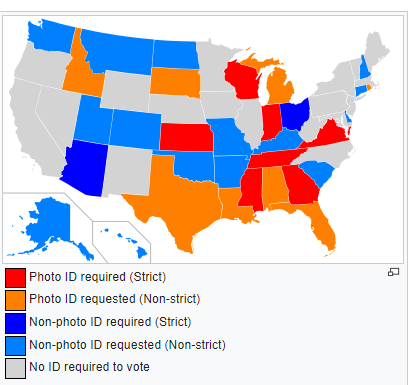Click the dark blue Non-photo ID required swatch
The height and width of the screenshot is (385, 409).
point(15,323)
